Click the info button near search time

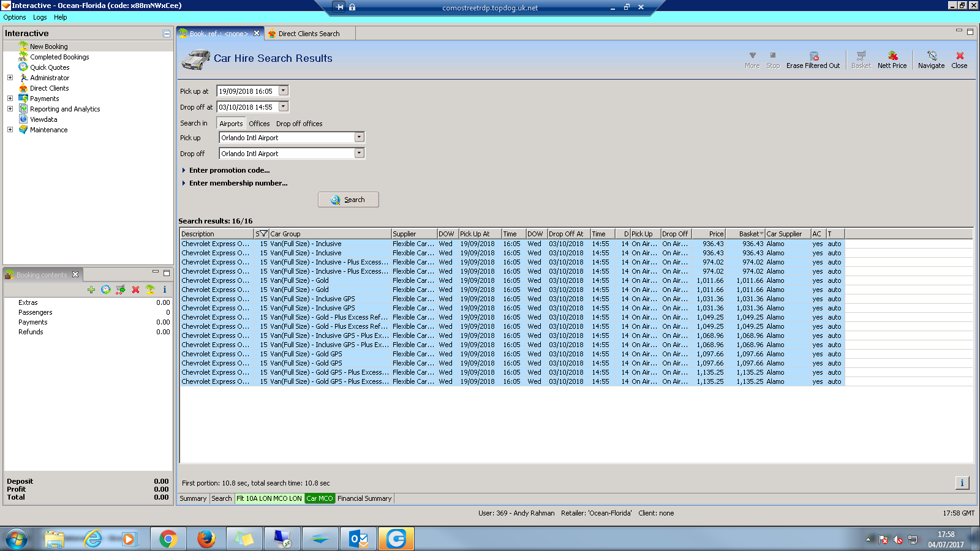[x=962, y=483]
